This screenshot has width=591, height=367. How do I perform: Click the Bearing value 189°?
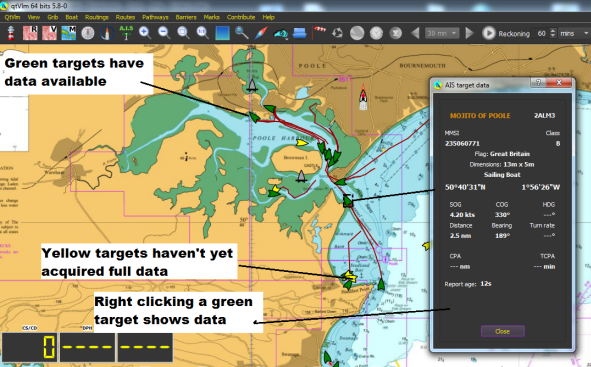tap(502, 236)
